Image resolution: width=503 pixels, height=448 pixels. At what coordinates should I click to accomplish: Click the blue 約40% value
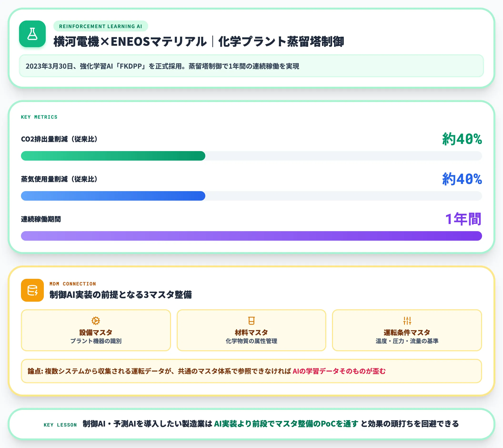tap(462, 179)
